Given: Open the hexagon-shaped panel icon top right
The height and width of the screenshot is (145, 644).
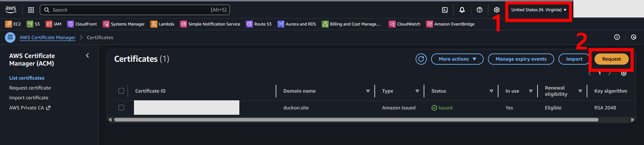Looking at the screenshot, I should coord(633,37).
